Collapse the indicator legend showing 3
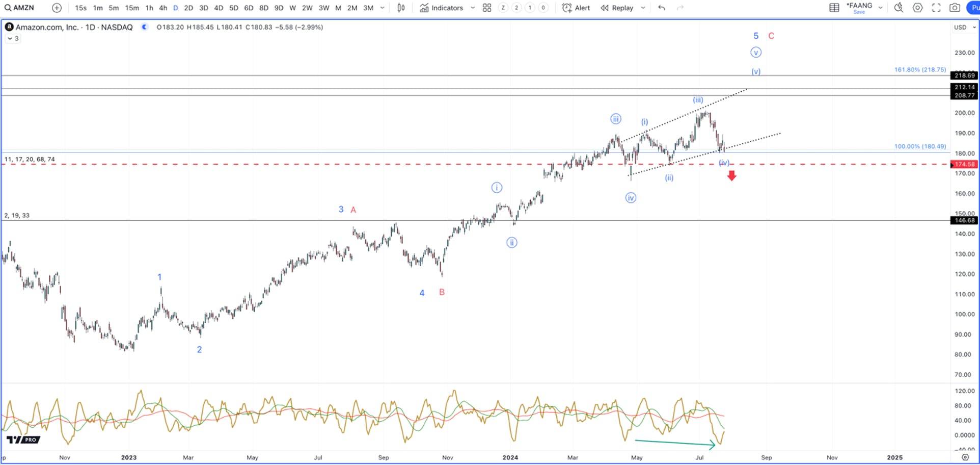The height and width of the screenshot is (465, 980). click(13, 39)
